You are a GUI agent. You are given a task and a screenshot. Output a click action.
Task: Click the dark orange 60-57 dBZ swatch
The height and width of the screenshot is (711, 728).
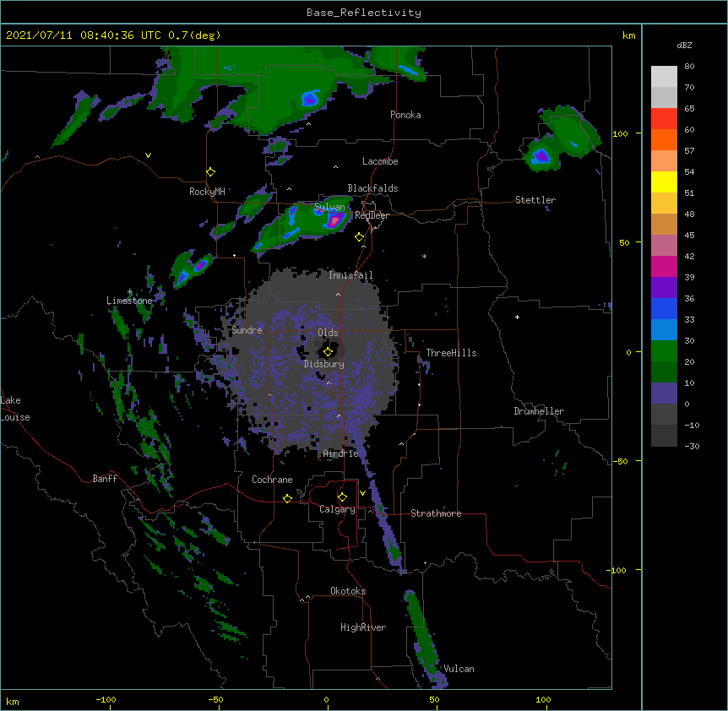coord(664,139)
